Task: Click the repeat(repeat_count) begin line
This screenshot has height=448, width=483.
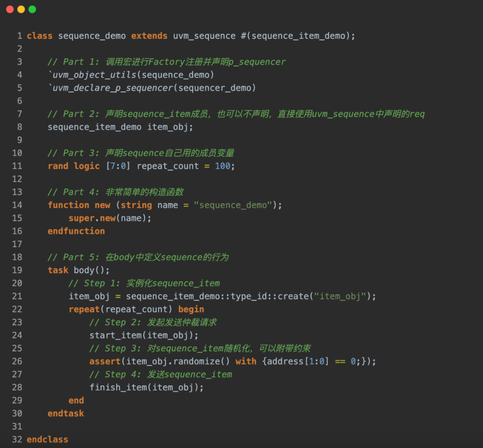Action: click(x=136, y=309)
